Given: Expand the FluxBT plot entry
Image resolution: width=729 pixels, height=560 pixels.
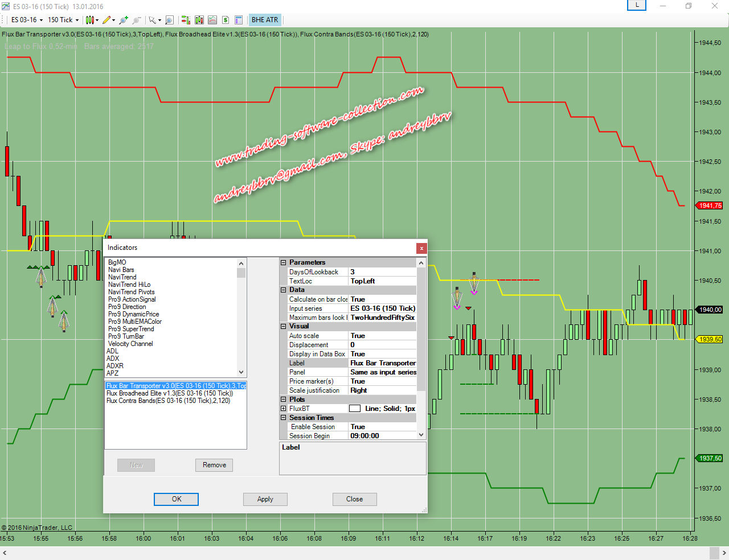Looking at the screenshot, I should point(283,409).
